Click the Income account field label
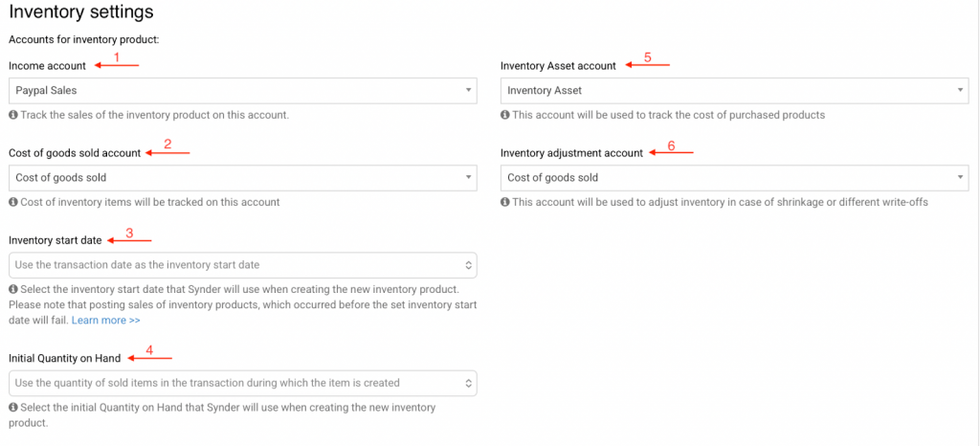 point(47,66)
